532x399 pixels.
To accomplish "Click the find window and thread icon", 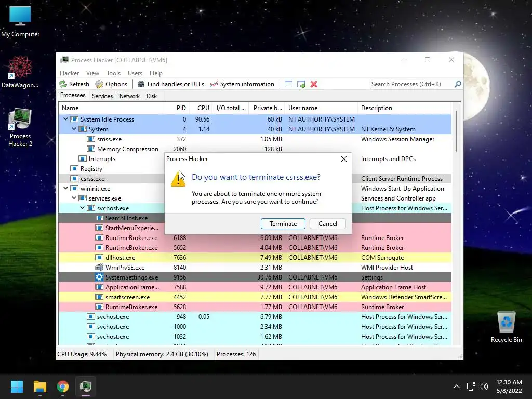I will click(301, 84).
